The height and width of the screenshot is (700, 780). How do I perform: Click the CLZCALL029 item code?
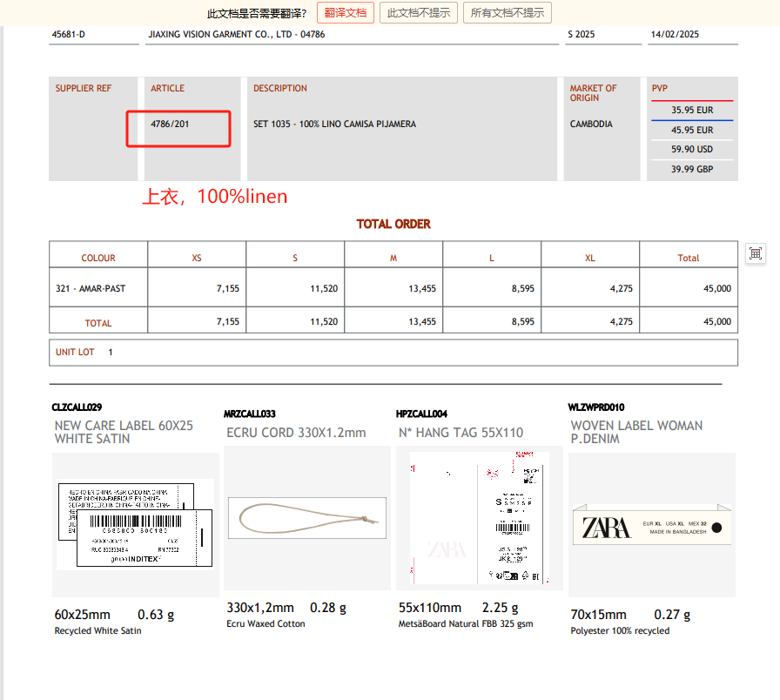(x=77, y=407)
